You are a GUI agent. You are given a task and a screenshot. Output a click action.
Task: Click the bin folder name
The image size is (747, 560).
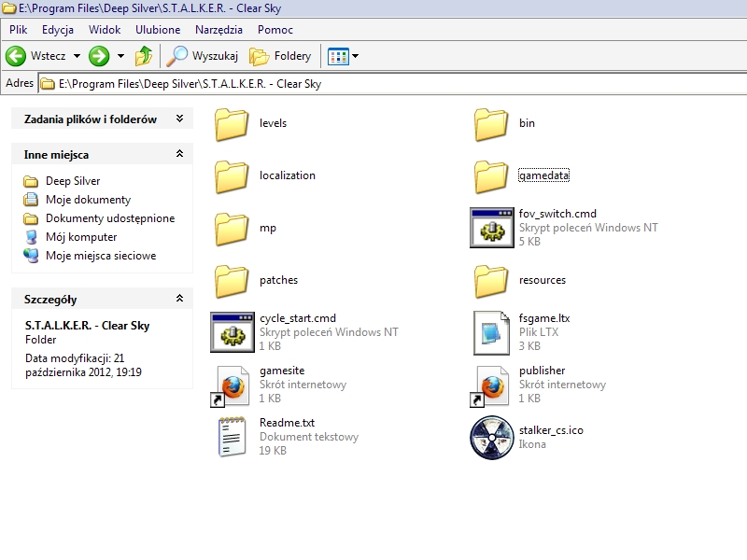[x=527, y=123]
